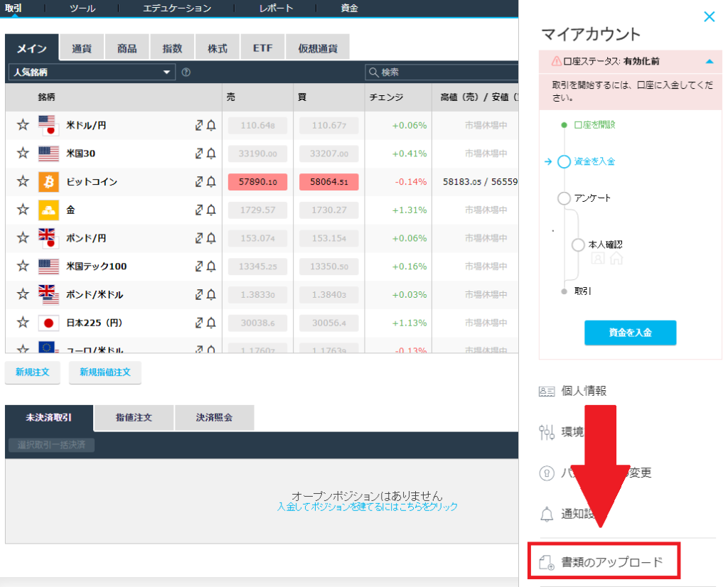Click ビットコイン buy price 58064.51
Screen dimensions: 728x587
point(329,182)
